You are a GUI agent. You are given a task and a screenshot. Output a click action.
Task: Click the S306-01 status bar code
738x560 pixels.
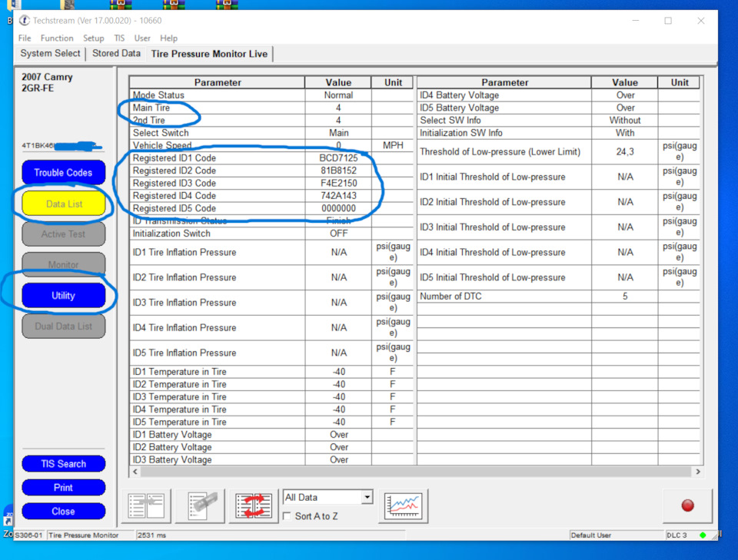[29, 535]
